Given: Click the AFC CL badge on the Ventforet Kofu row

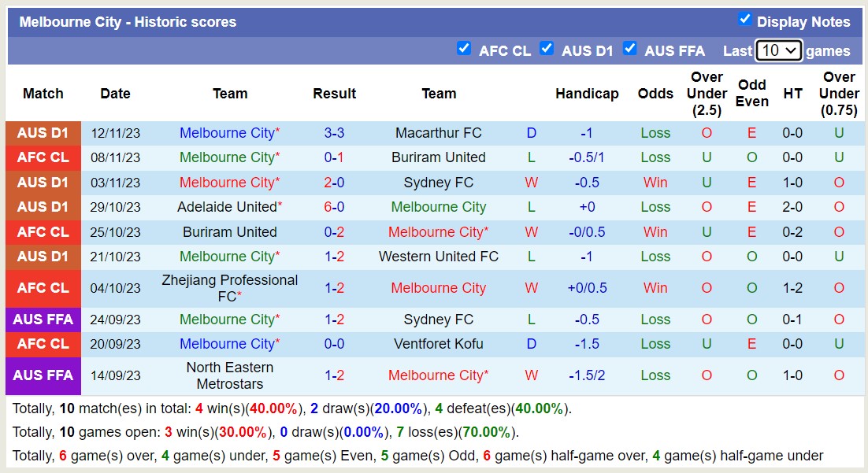Looking at the screenshot, I should (43, 344).
